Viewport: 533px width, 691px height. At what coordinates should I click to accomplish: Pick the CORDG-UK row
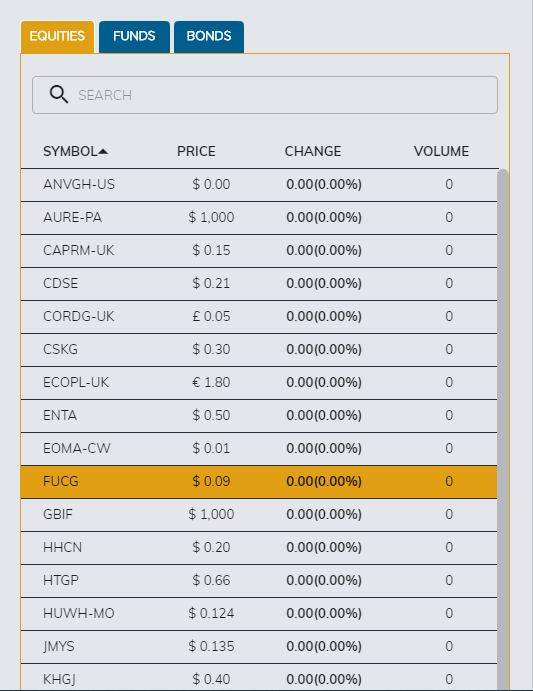[x=259, y=317]
